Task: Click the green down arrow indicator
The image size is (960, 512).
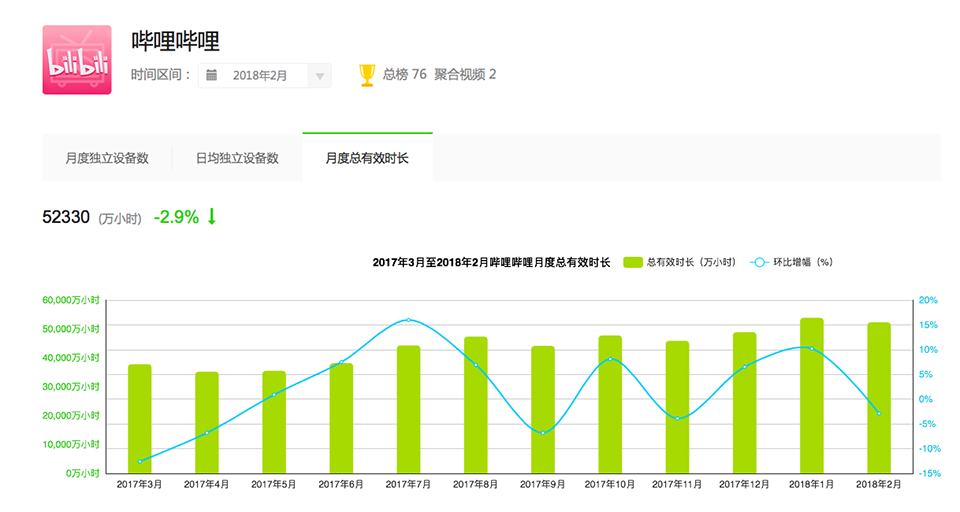Action: (212, 217)
